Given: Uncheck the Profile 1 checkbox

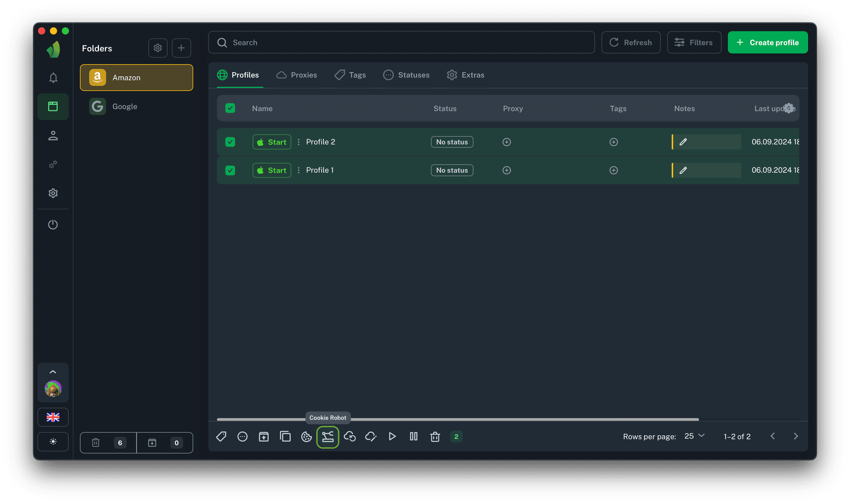Looking at the screenshot, I should [230, 170].
